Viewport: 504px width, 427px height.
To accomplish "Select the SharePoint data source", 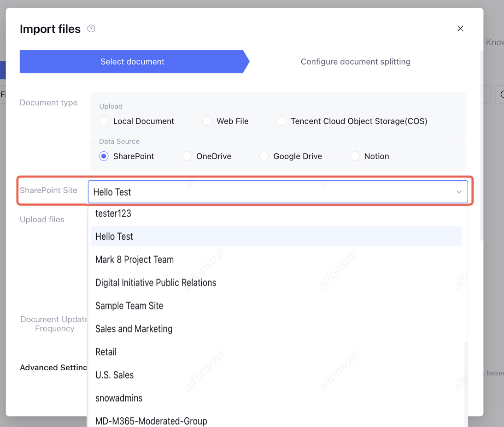I will 104,156.
